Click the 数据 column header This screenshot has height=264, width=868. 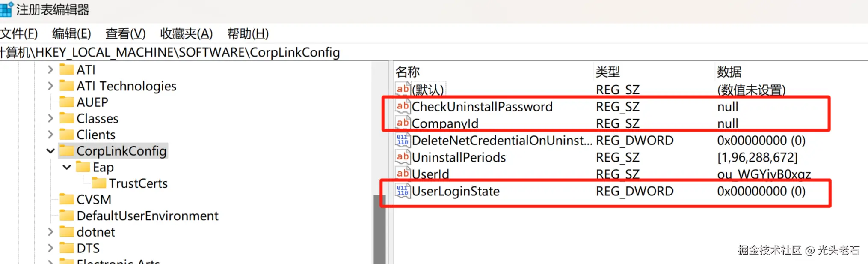(729, 72)
